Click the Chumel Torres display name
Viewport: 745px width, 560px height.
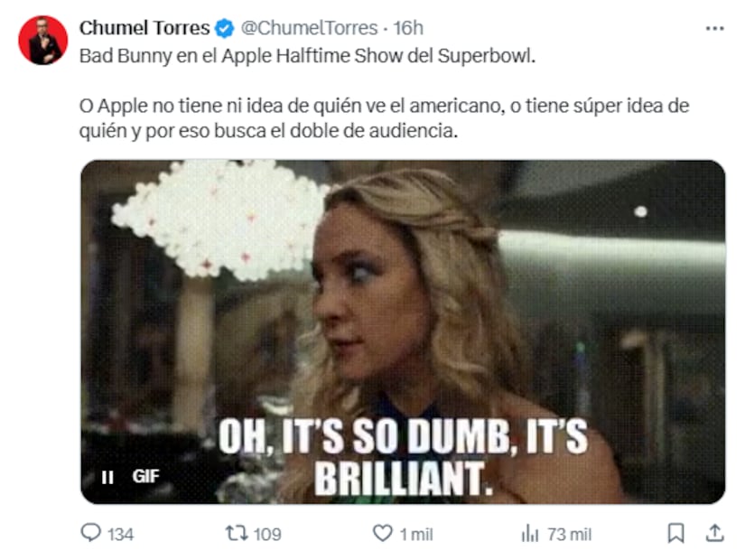coord(144,28)
